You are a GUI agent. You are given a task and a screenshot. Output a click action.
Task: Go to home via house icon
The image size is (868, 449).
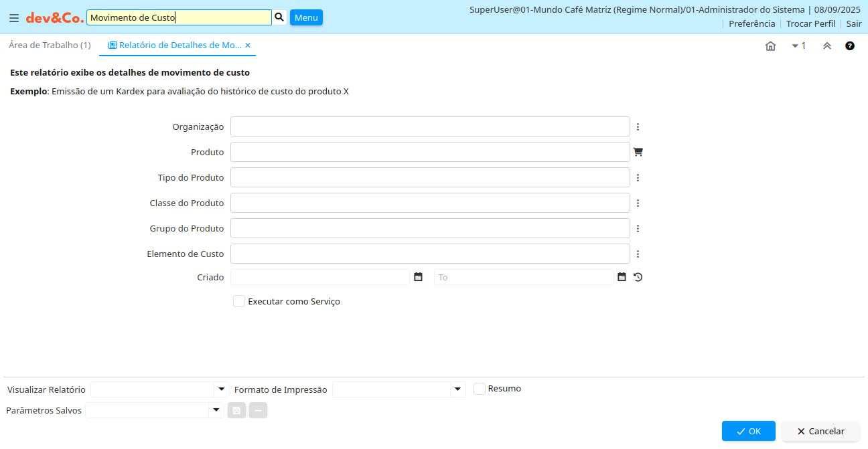(770, 46)
